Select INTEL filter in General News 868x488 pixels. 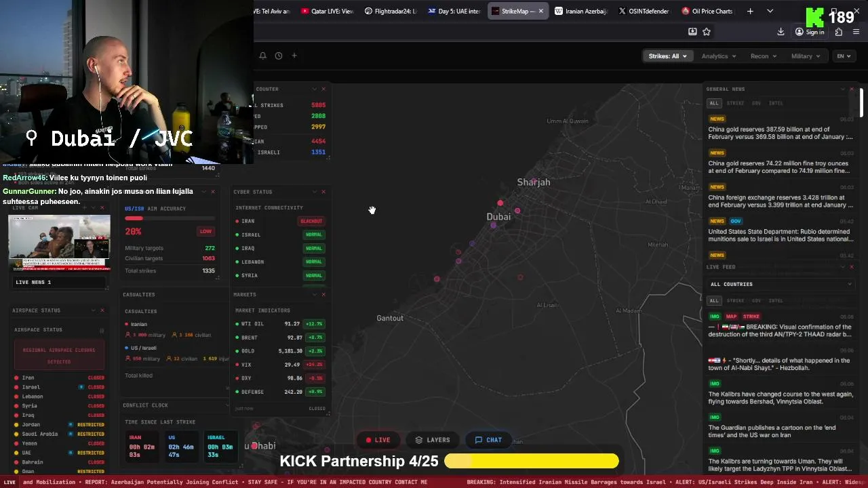click(x=776, y=103)
